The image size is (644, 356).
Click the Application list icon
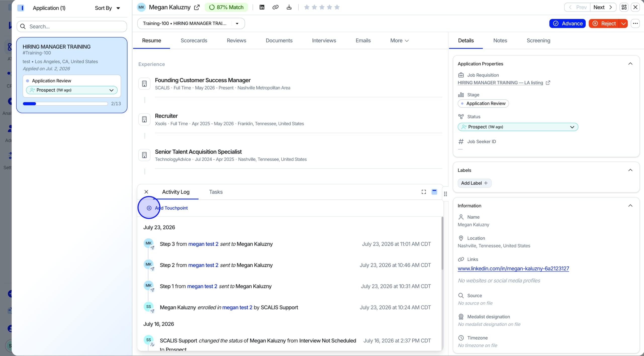tap(21, 8)
